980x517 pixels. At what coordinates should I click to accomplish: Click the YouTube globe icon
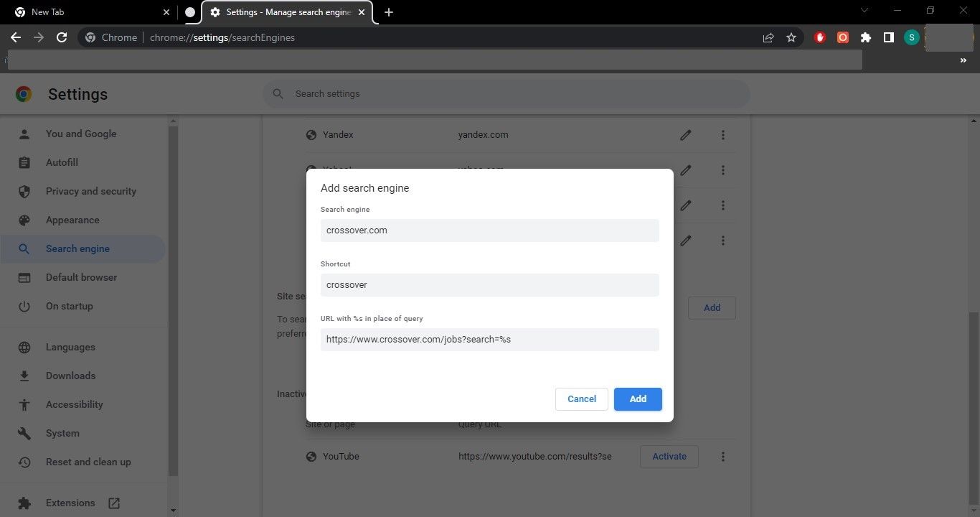coord(311,457)
